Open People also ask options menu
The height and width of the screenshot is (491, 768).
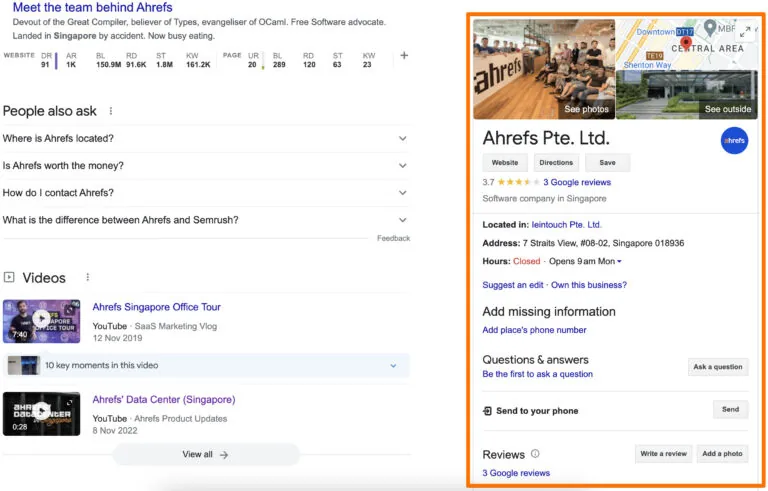111,111
